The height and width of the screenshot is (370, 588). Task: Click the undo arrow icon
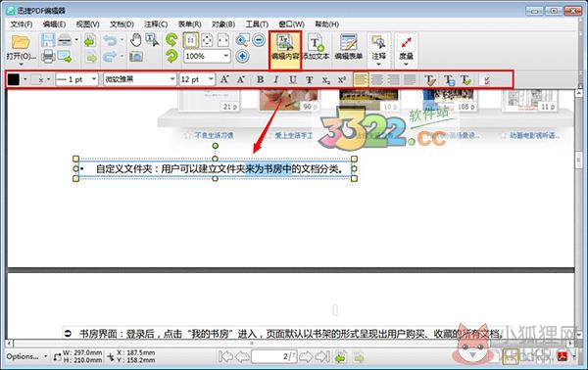(110, 40)
